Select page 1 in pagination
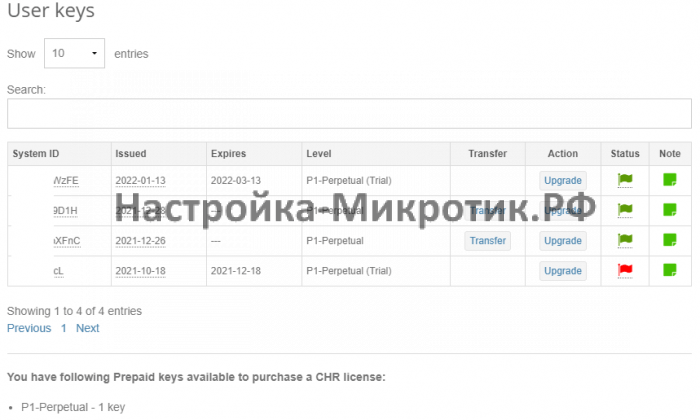 click(64, 328)
